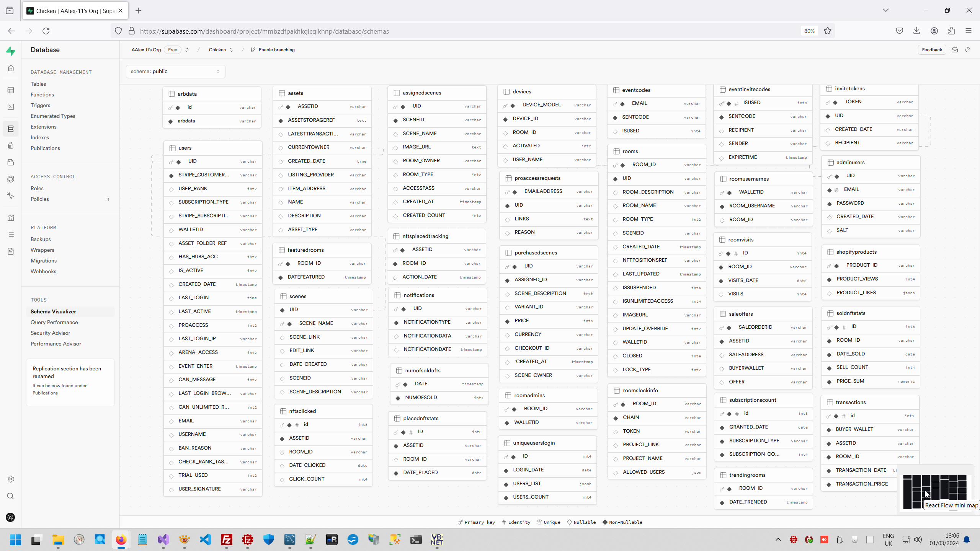Open the Table Editor sidebar icon
This screenshot has height=551, width=980.
click(11, 90)
